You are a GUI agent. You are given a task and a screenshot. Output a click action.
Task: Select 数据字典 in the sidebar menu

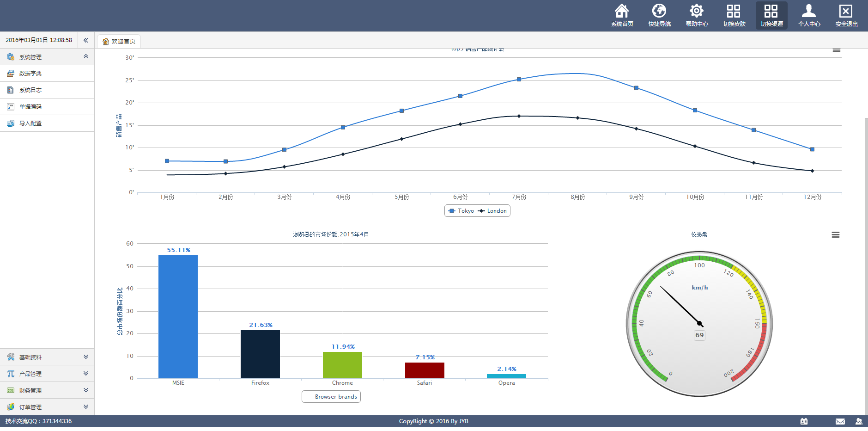[30, 74]
